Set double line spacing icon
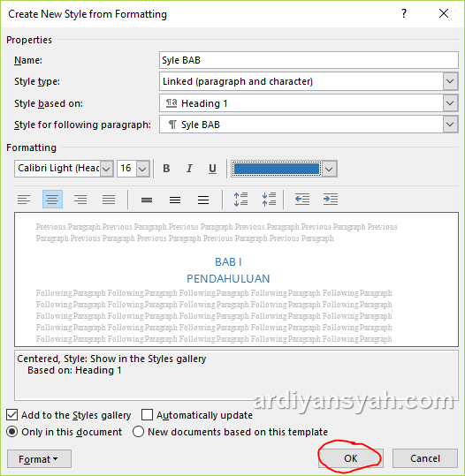 click(x=203, y=200)
